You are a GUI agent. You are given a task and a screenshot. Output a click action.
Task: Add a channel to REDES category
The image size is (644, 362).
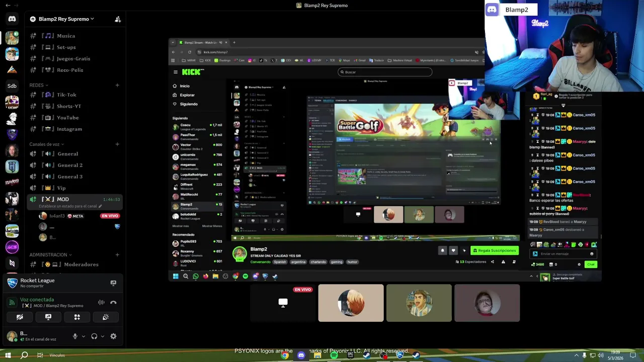point(117,85)
